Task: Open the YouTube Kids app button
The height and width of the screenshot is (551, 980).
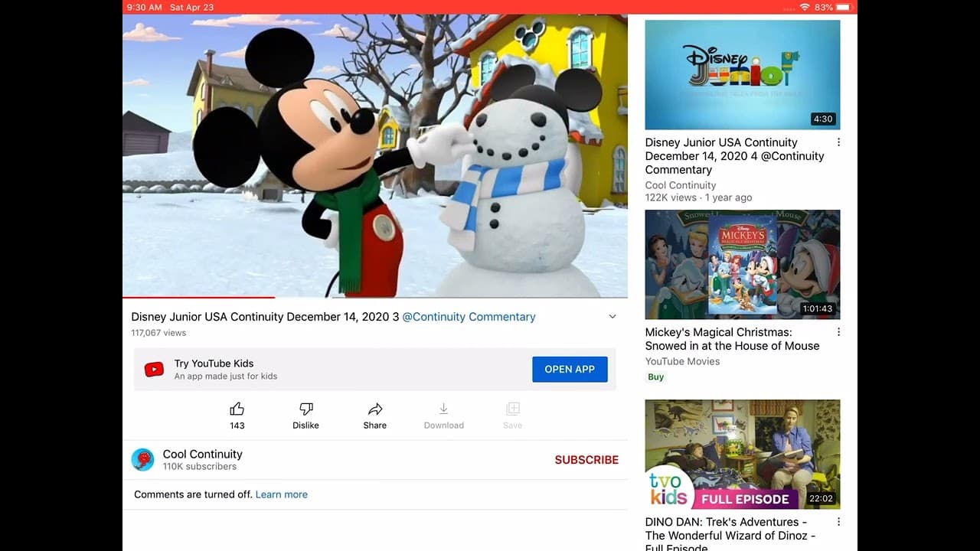Action: click(570, 369)
